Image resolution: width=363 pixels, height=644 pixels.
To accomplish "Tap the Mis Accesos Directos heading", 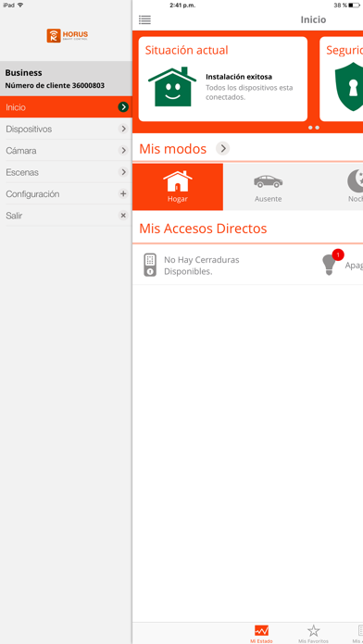I will click(x=203, y=229).
